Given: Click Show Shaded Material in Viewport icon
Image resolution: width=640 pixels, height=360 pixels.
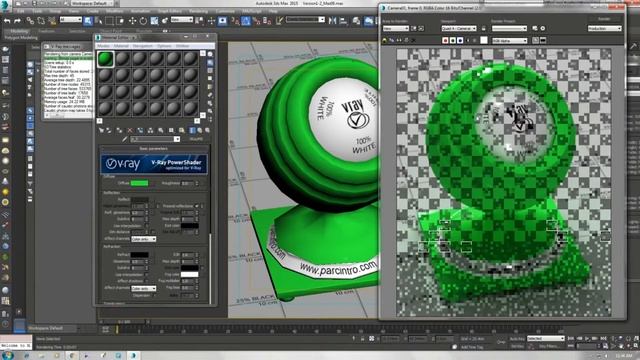Looking at the screenshot, I should (x=182, y=130).
